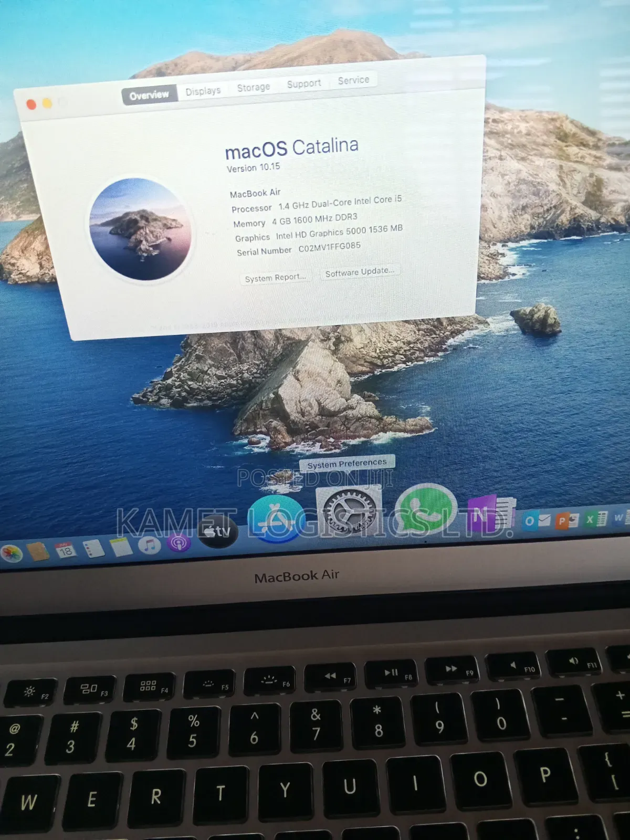Screen dimensions: 630x840
Task: Open Microsoft Outlook in Dock
Action: (x=537, y=520)
